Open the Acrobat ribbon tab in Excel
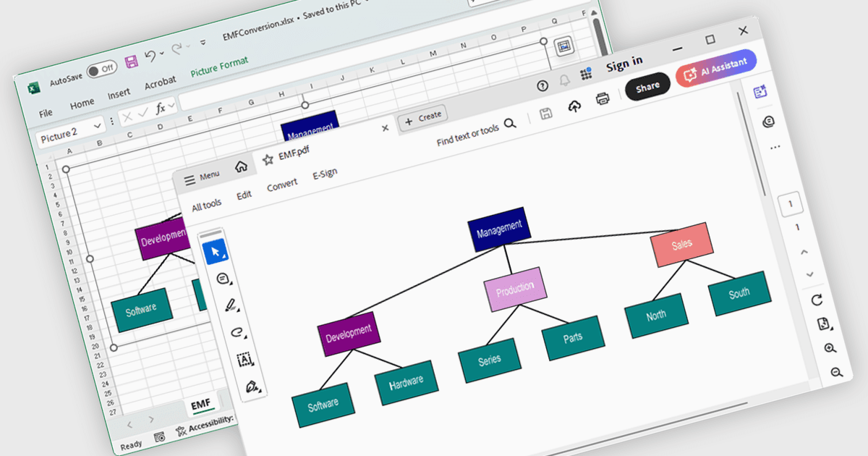 (160, 83)
